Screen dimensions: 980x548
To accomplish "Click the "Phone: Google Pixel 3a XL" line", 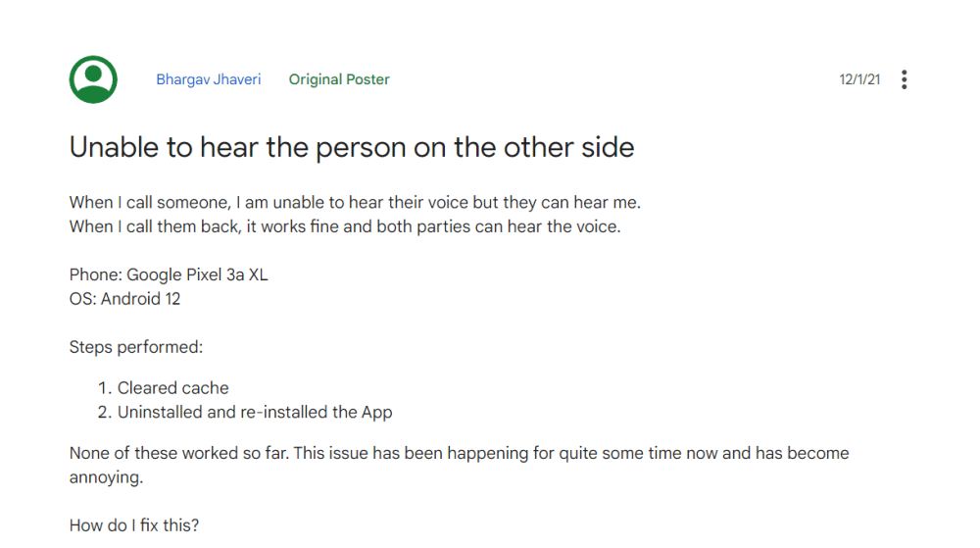I will [169, 274].
